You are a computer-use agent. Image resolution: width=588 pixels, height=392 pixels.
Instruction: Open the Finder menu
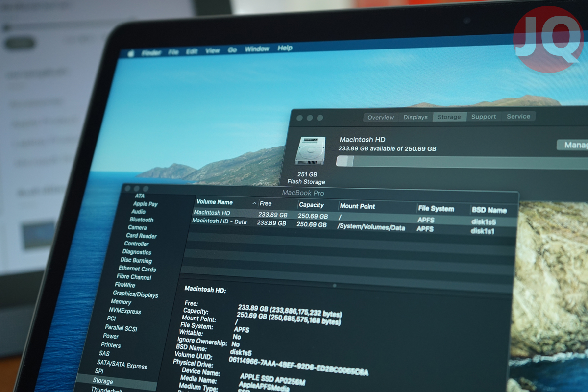pos(151,53)
